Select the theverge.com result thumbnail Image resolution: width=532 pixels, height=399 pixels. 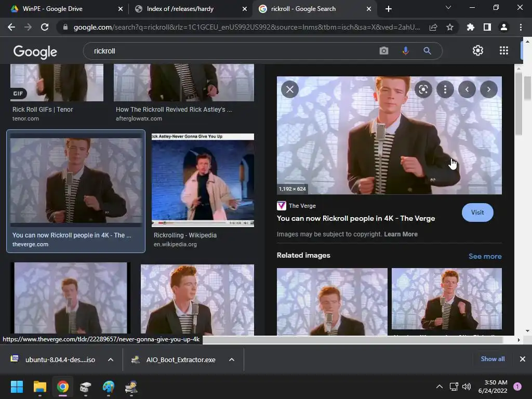pyautogui.click(x=76, y=180)
